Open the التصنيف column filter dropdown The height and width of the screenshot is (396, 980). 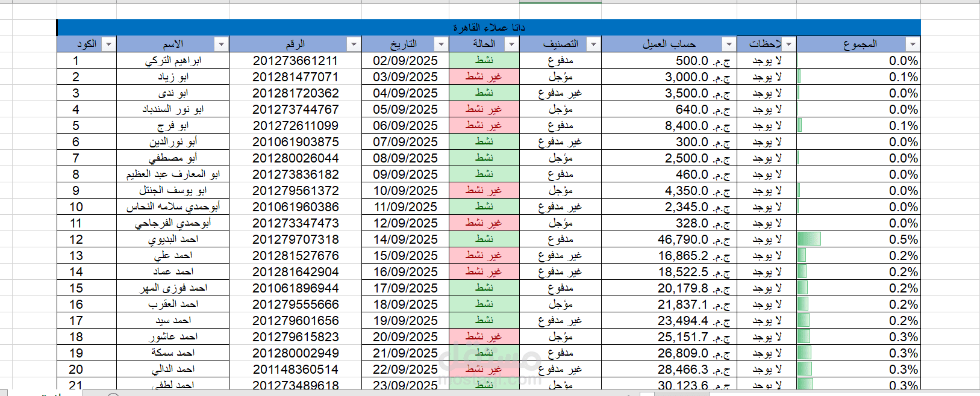(593, 45)
